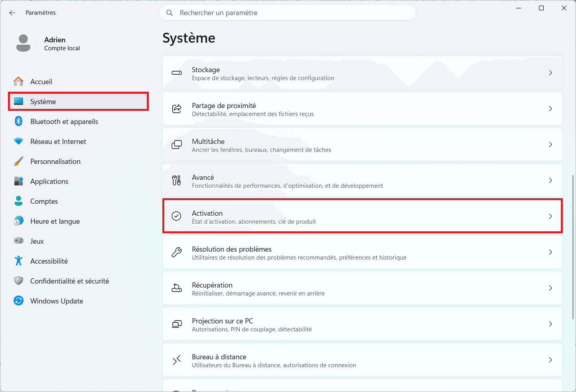Open Accessibilité in the sidebar

tap(78, 261)
